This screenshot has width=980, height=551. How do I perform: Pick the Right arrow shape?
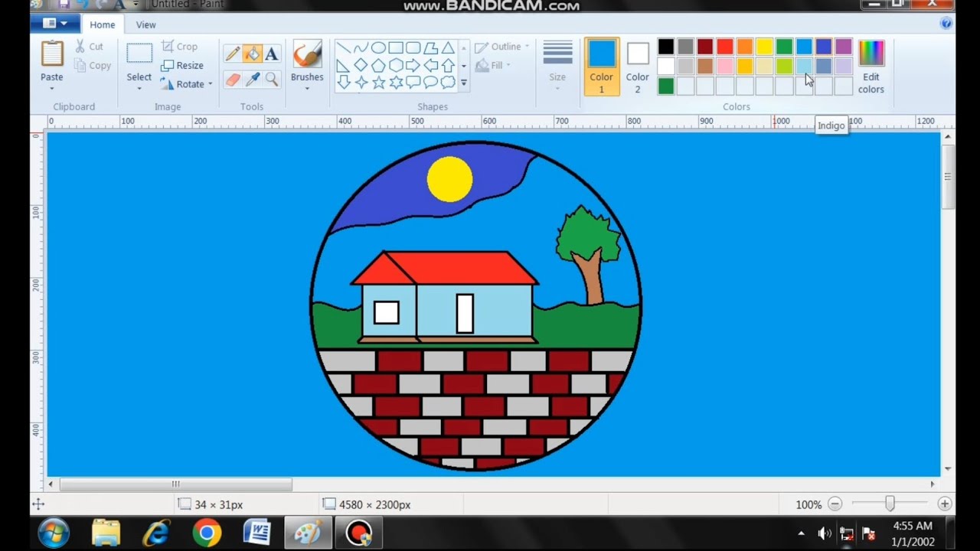coord(413,65)
